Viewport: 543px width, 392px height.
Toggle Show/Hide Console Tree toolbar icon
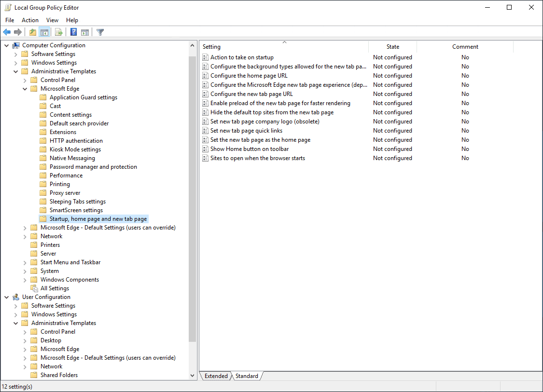[x=44, y=32]
